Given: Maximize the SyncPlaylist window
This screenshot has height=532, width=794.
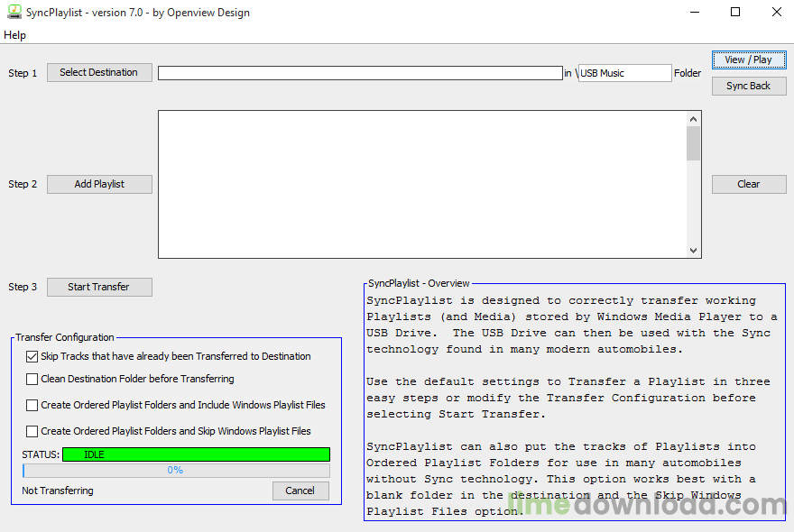Looking at the screenshot, I should pyautogui.click(x=735, y=13).
